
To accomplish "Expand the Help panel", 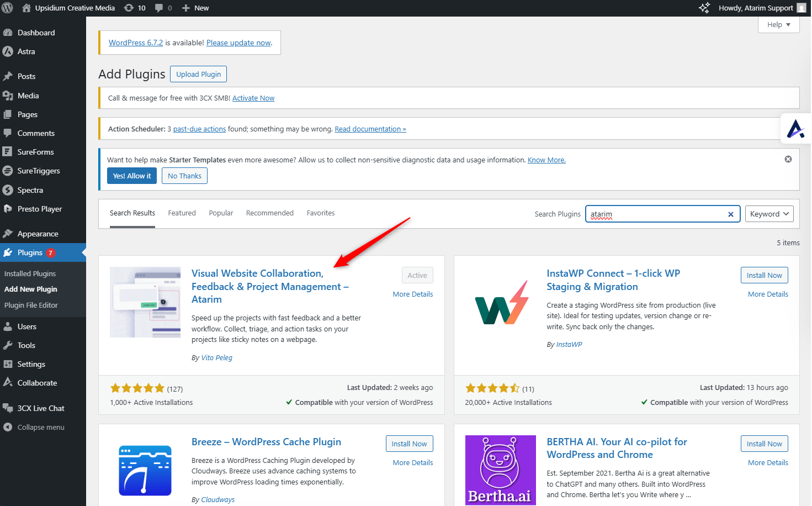I will [x=778, y=25].
